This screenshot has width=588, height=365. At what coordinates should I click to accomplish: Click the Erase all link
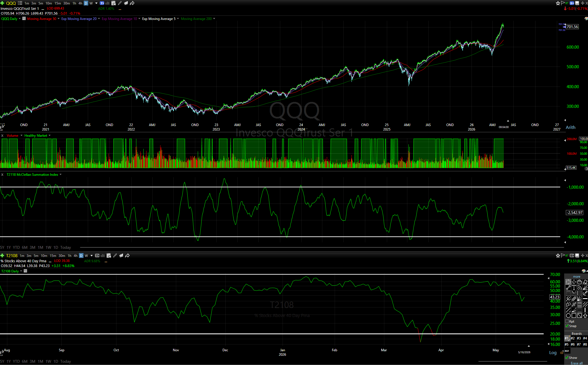coord(576,363)
